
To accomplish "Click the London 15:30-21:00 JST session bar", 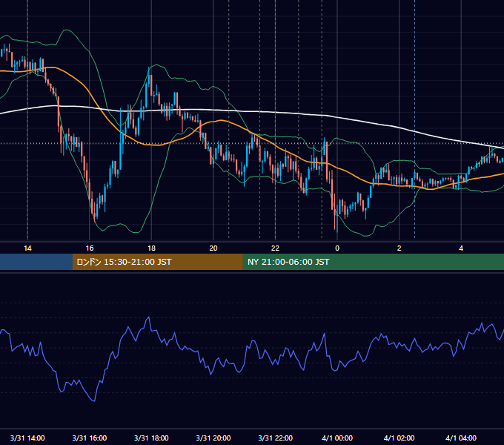I will coord(157,262).
